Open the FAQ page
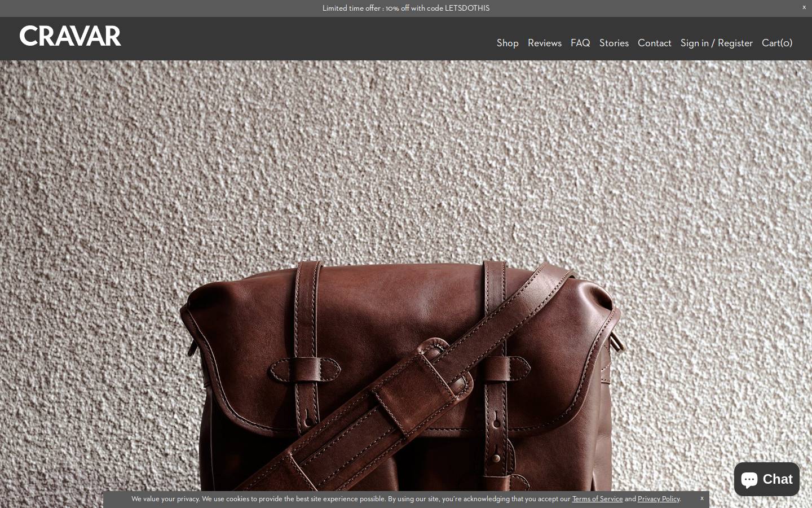 (x=580, y=43)
